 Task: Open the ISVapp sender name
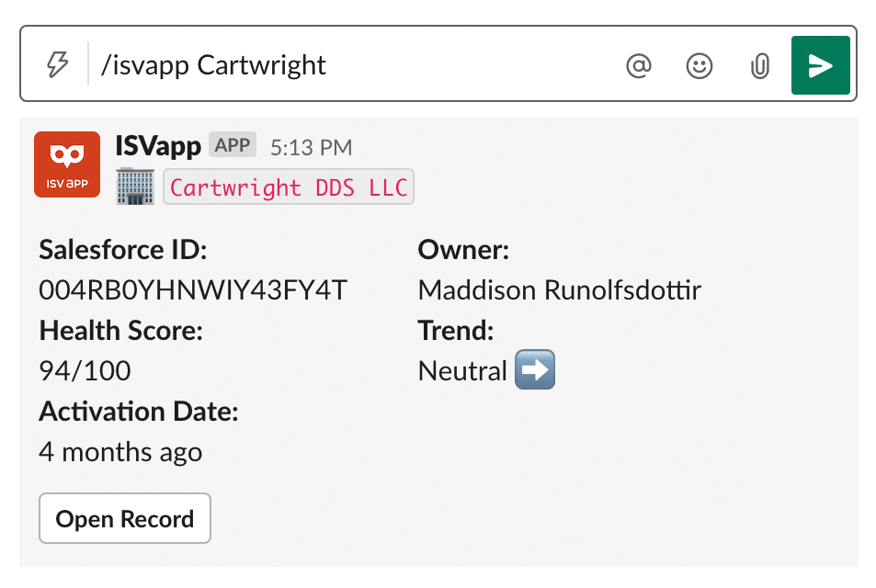pos(157,146)
